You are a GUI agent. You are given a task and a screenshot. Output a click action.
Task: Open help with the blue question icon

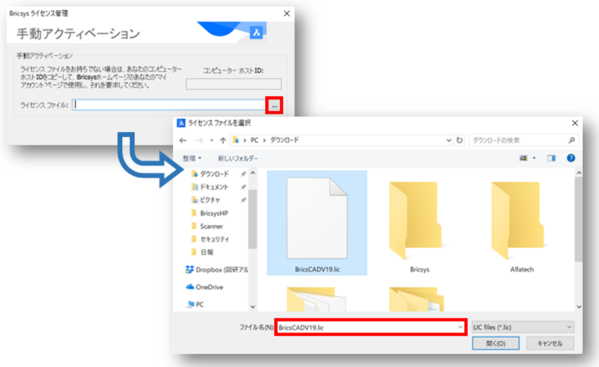pos(571,158)
